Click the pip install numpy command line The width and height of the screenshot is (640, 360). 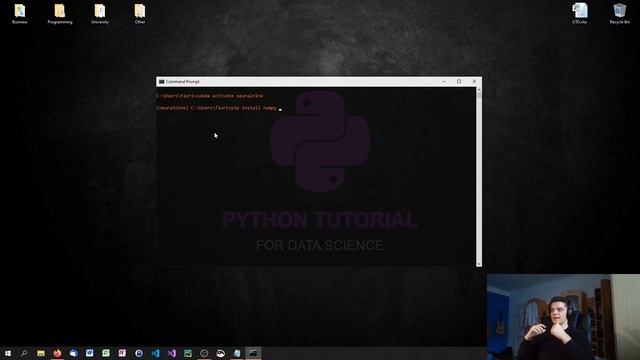217,108
